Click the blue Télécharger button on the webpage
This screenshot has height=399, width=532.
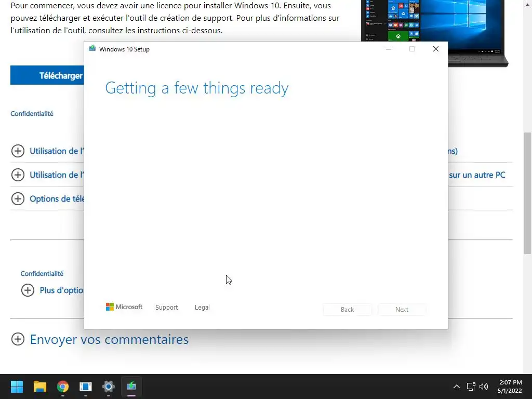(47, 75)
